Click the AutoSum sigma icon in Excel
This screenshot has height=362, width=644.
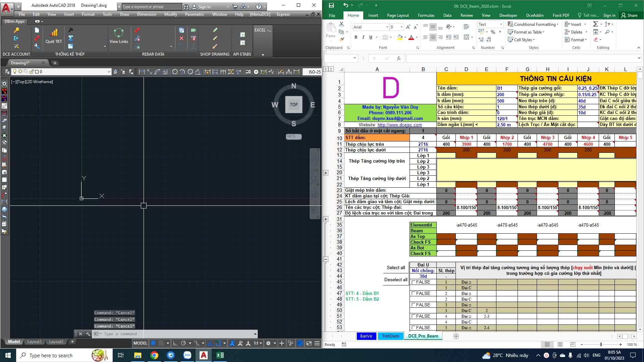pyautogui.click(x=595, y=24)
